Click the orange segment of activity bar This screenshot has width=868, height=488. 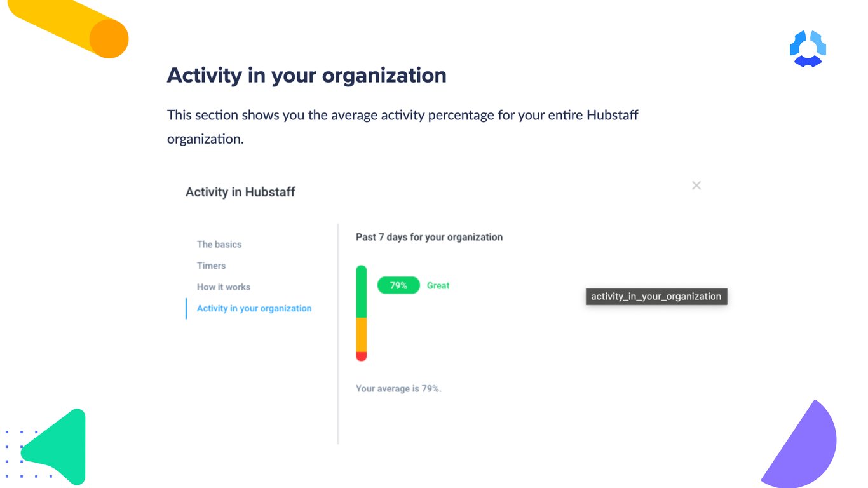click(x=362, y=335)
